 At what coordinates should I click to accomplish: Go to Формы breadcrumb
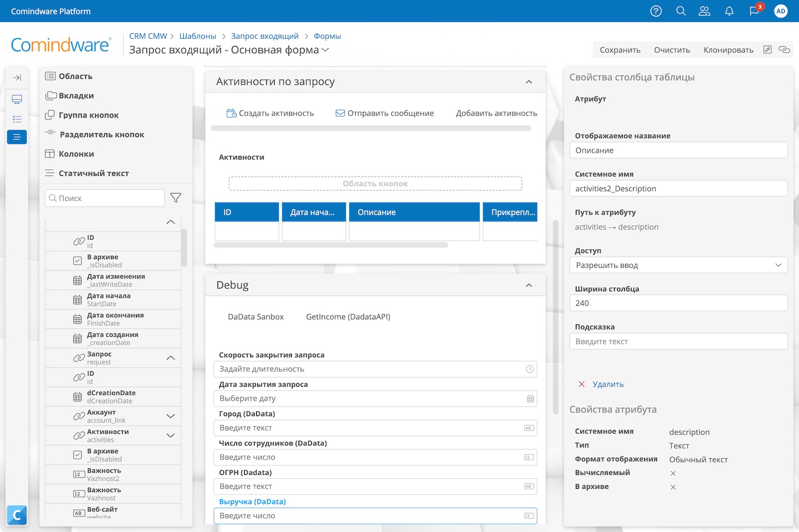[x=327, y=36]
